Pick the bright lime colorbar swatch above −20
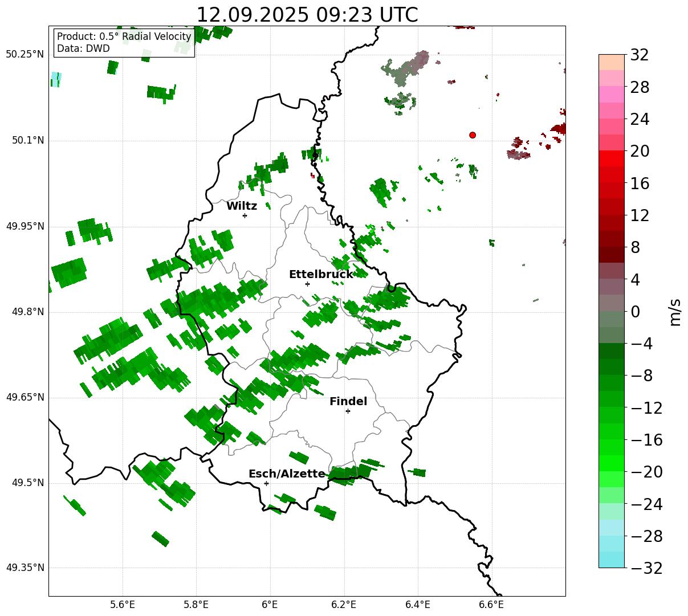688x616 pixels. pyautogui.click(x=612, y=463)
